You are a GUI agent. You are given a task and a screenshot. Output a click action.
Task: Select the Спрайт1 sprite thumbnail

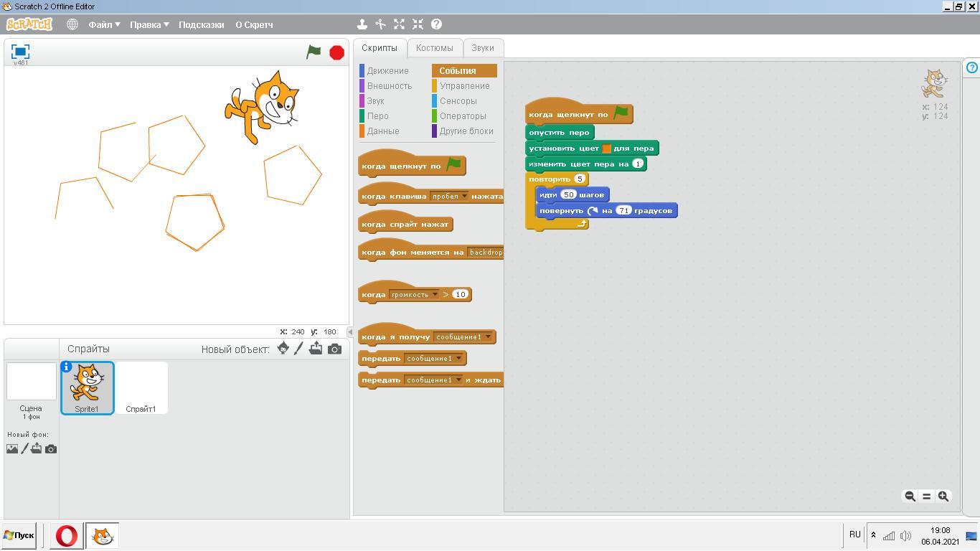click(x=141, y=388)
